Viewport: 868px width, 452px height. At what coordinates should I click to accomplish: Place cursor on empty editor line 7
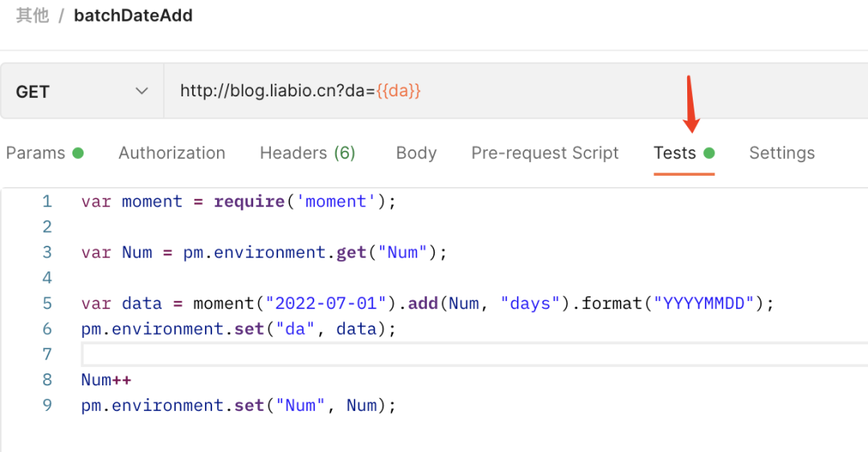click(402, 354)
